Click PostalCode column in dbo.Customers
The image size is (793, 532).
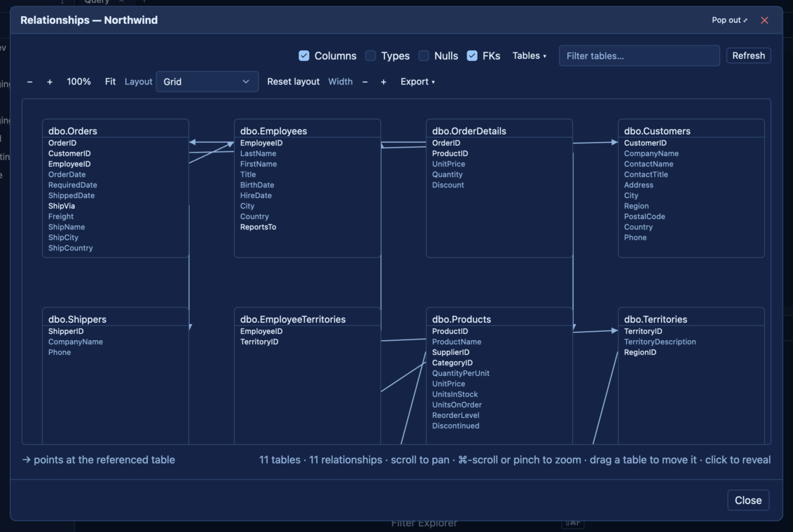pos(644,216)
